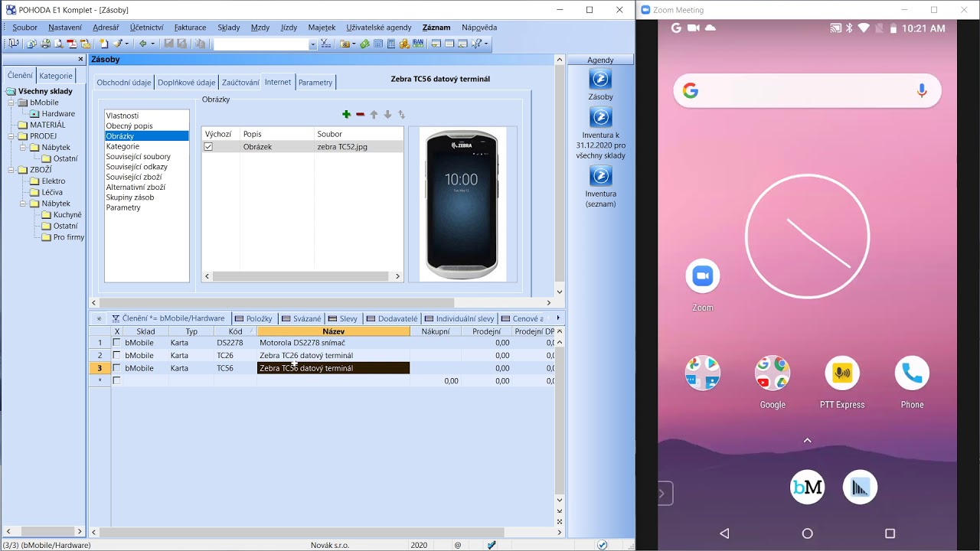Click the form panel horizontal scrollbar
The height and width of the screenshot is (551, 980).
click(321, 303)
